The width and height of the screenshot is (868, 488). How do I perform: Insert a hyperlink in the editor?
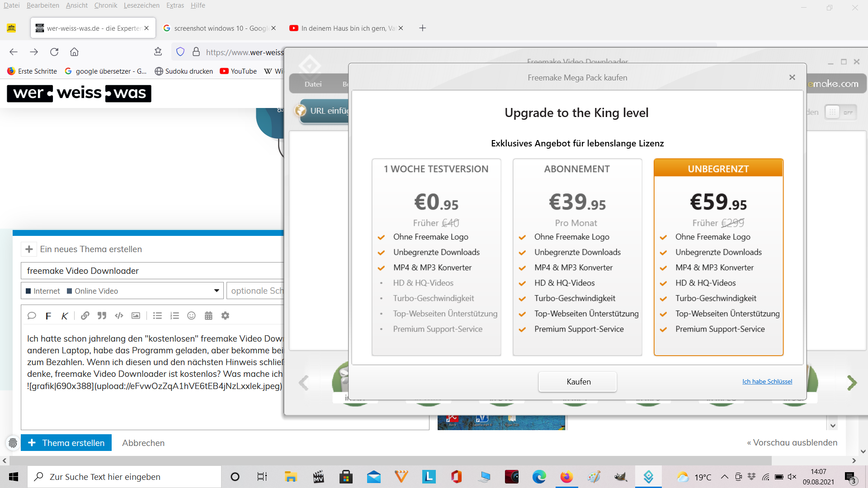point(85,316)
